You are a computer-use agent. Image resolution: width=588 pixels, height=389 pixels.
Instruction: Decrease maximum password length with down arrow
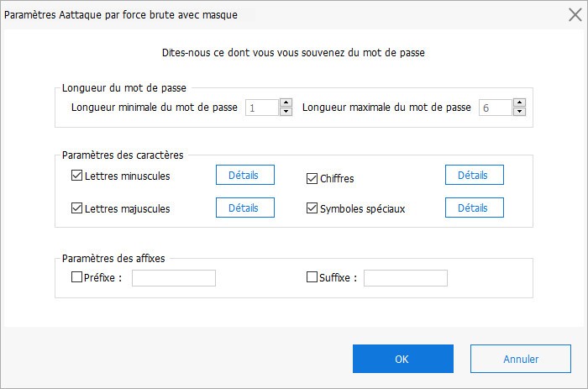(519, 112)
